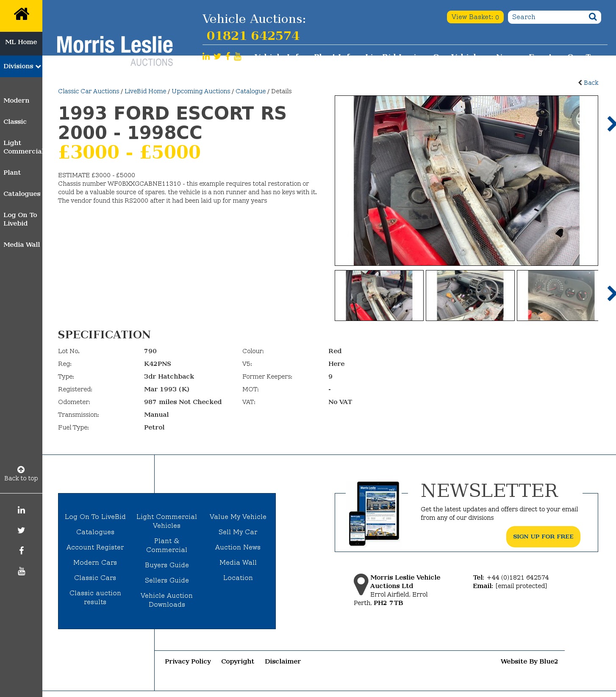Screen dimensions: 616x697
Task: Select Modern in the sidebar
Action: tap(17, 100)
